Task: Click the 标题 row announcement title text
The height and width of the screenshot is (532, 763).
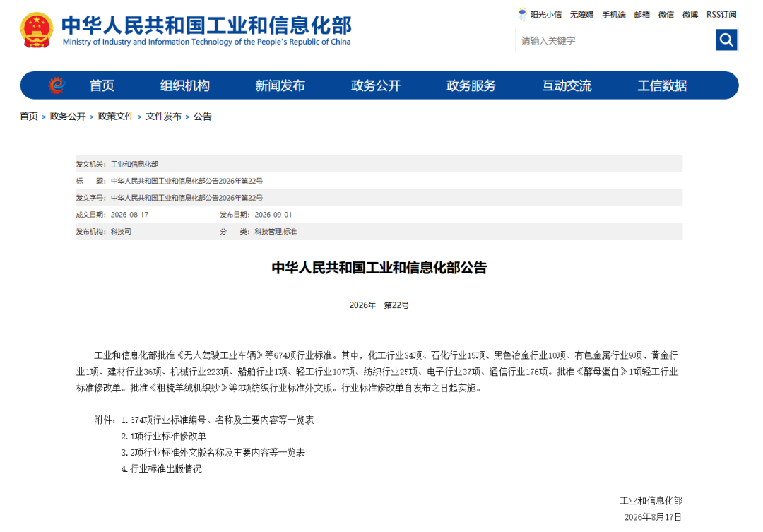Action: click(187, 181)
